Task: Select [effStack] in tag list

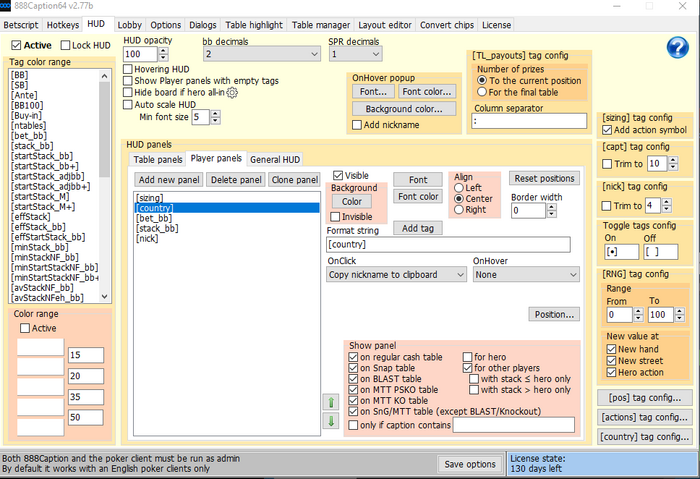Action: pos(30,217)
